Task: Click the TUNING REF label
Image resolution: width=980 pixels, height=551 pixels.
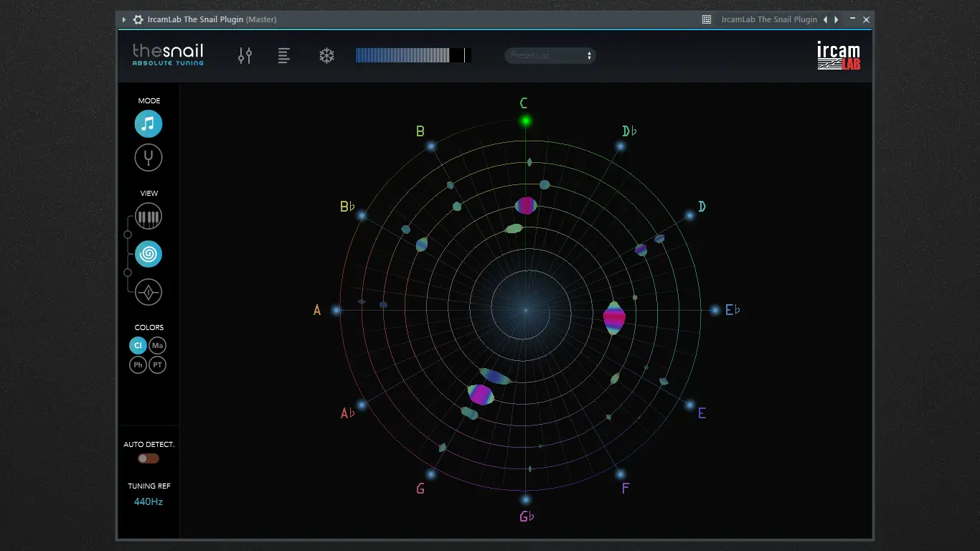Action: click(149, 486)
